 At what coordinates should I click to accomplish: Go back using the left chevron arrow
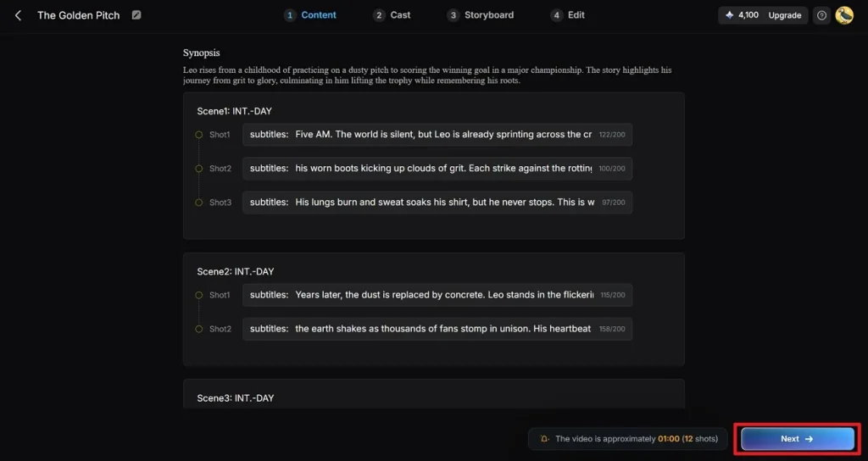pyautogui.click(x=18, y=15)
